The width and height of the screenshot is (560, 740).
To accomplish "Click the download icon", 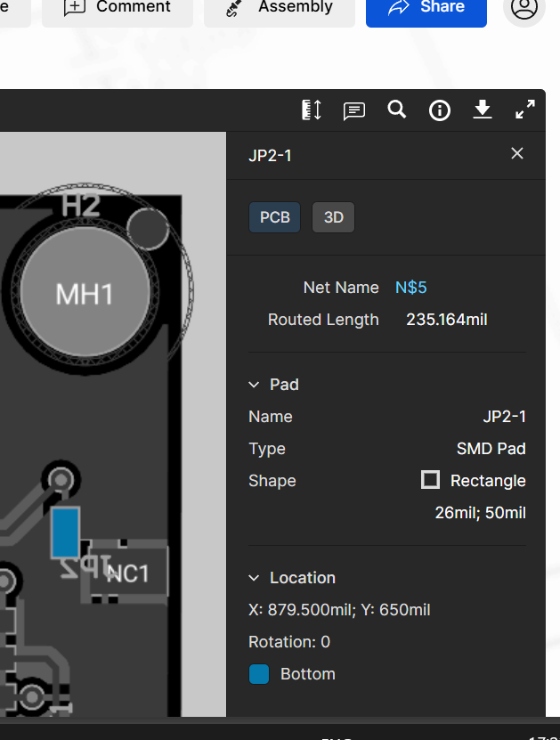I will [483, 110].
